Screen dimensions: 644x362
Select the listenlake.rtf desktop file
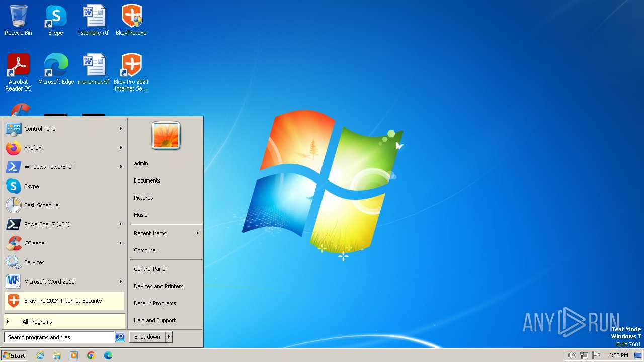(94, 20)
